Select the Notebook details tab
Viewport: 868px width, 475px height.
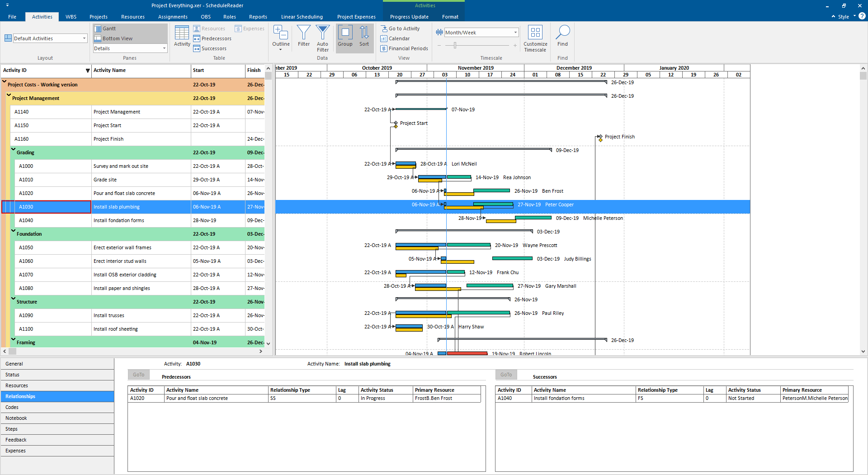pos(57,418)
